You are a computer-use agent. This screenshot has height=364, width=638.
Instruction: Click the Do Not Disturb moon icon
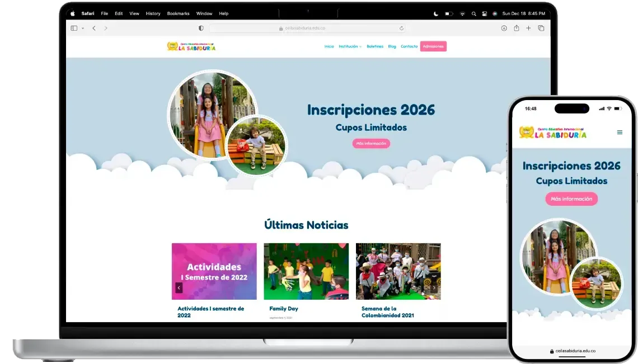436,13
